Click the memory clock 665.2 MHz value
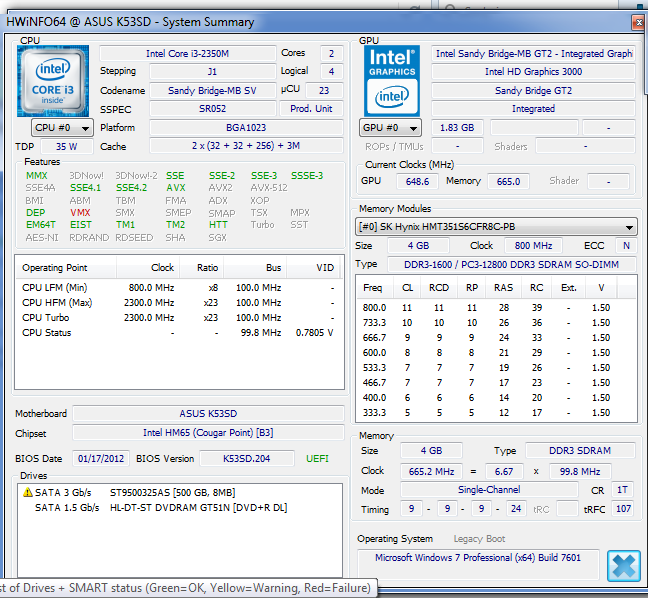The height and width of the screenshot is (598, 648). (x=431, y=472)
